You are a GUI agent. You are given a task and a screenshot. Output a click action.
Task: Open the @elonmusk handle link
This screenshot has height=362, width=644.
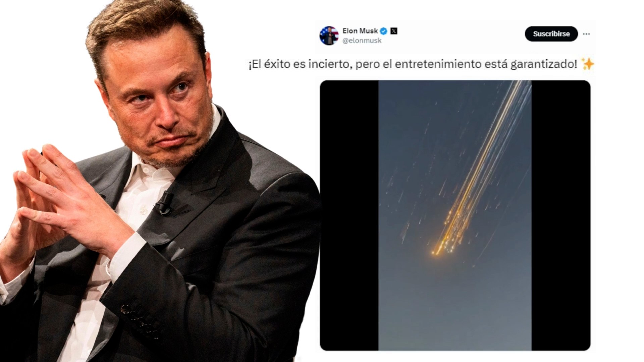362,41
